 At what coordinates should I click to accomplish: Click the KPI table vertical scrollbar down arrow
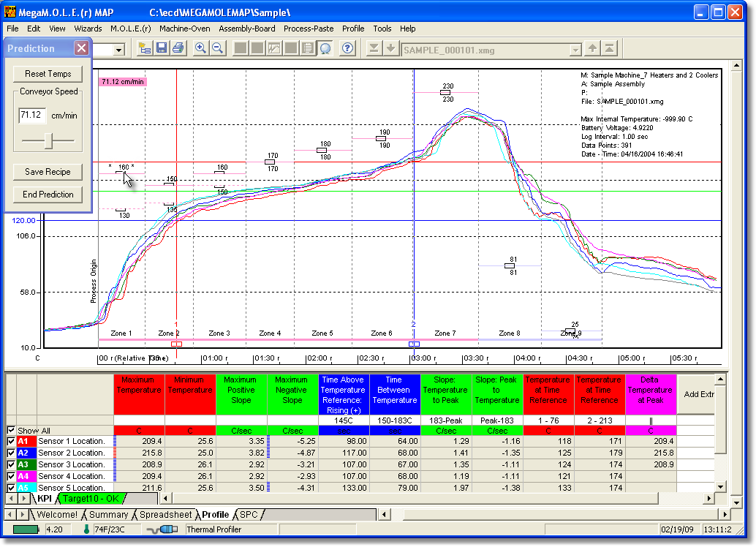coord(719,487)
